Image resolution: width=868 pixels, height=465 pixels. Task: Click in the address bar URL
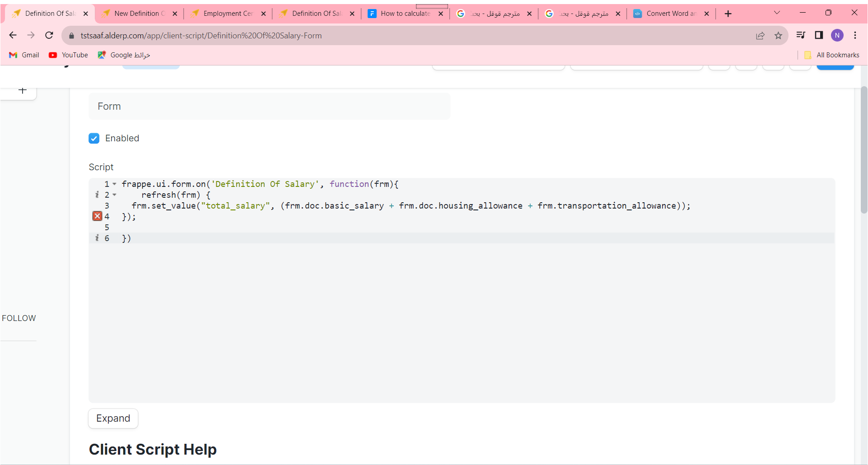[201, 36]
